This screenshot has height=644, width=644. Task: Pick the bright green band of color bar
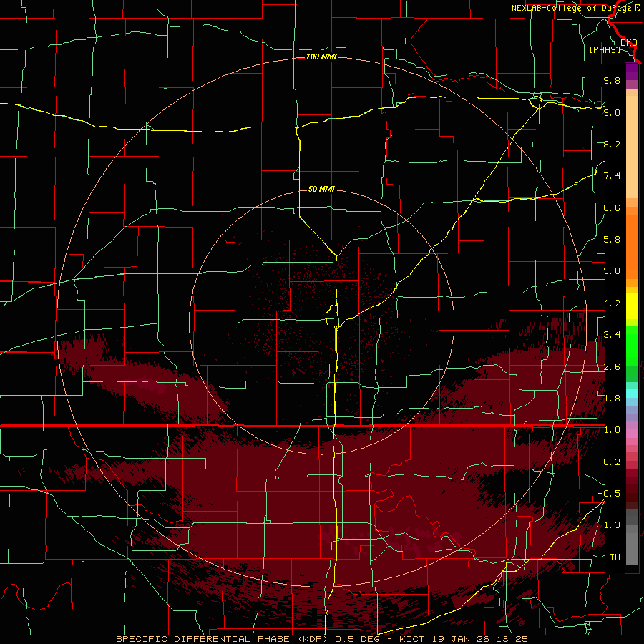(632, 346)
